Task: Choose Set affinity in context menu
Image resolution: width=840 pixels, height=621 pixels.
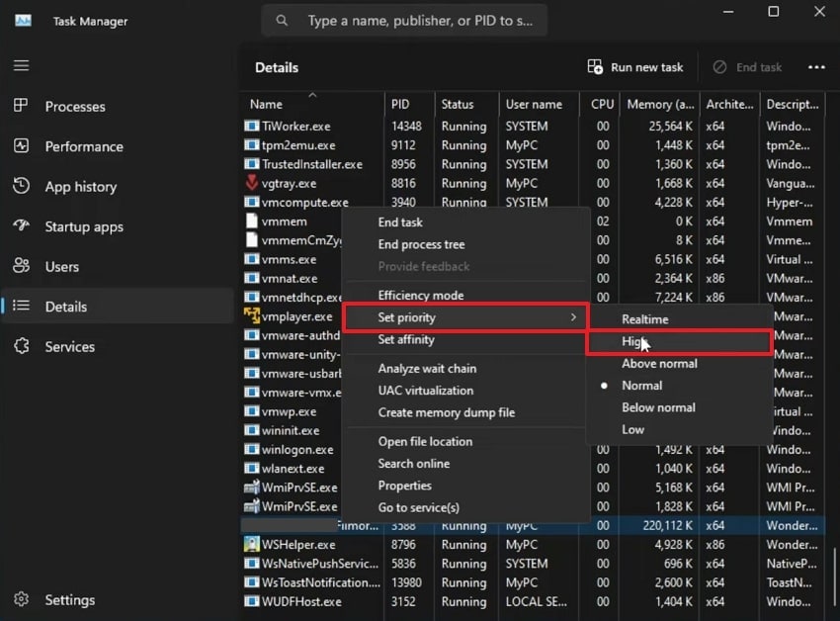Action: tap(466, 339)
